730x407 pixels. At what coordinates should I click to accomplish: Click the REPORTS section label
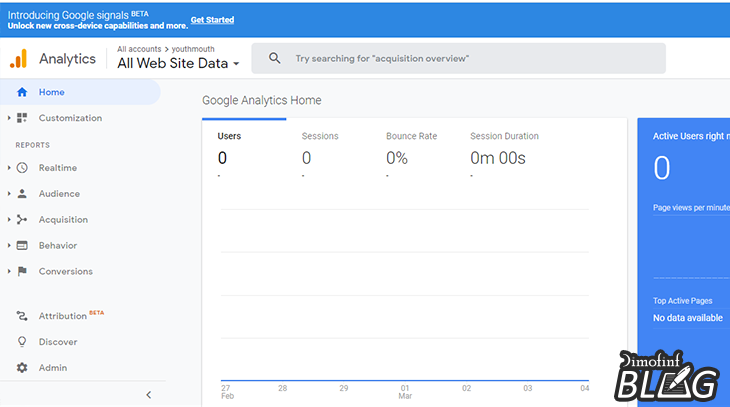click(33, 145)
